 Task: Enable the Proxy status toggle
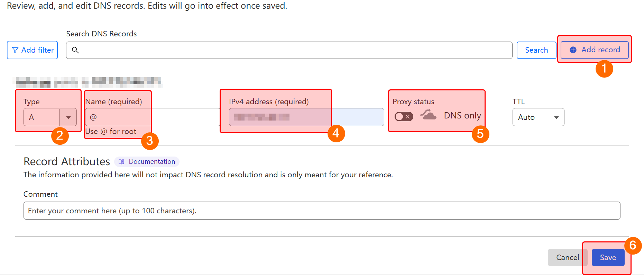[404, 117]
